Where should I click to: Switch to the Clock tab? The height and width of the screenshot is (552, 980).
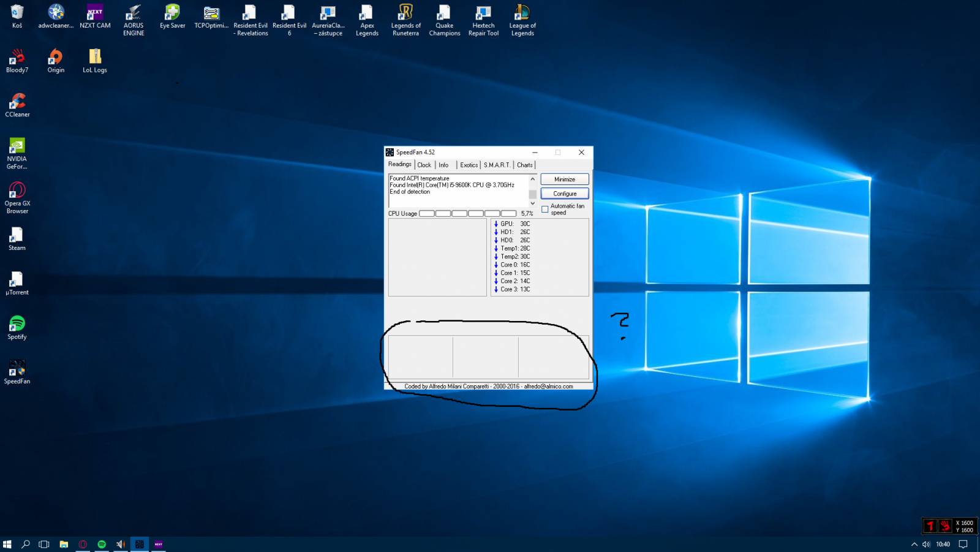point(424,165)
